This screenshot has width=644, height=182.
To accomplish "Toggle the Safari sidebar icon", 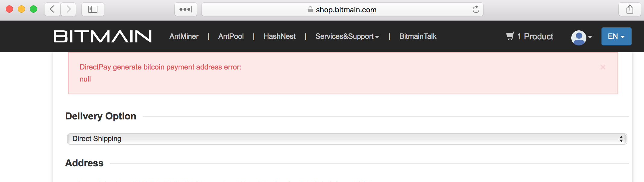I will coord(93,9).
